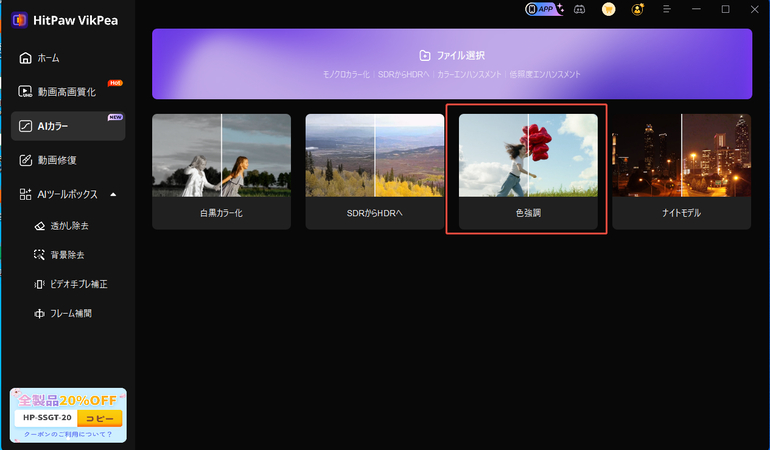Viewport: 770px width, 450px height.
Task: Open the Discord community icon
Action: (x=579, y=9)
